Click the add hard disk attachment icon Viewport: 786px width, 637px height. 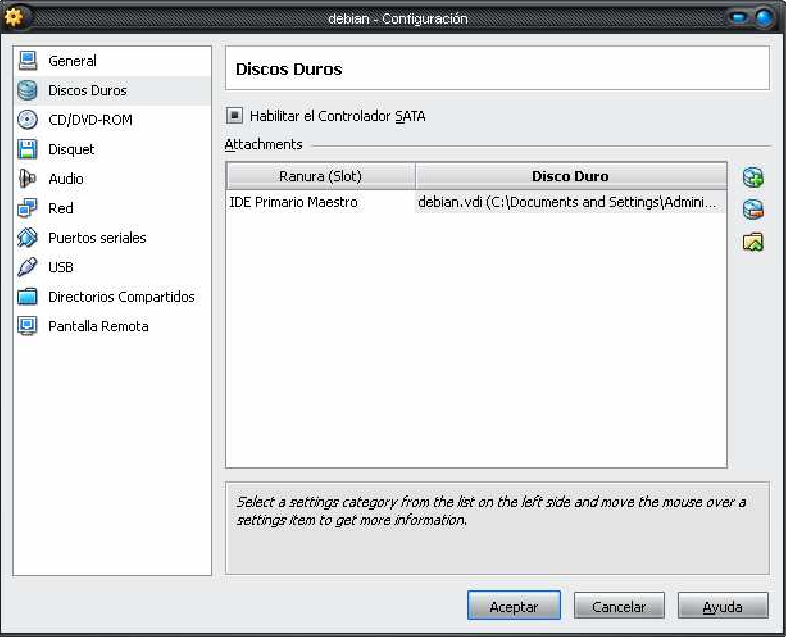[753, 178]
